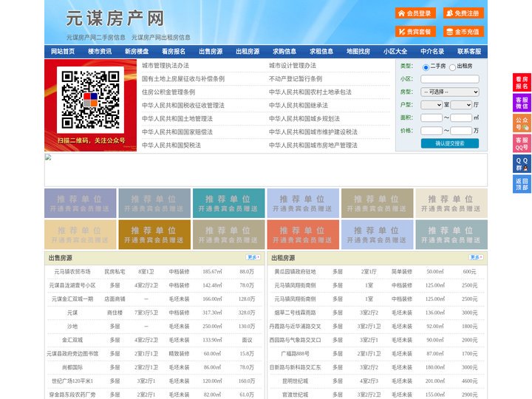Open 中华人民共和国城乡规划法 link
This screenshot has width=532, height=399.
pyautogui.click(x=304, y=118)
